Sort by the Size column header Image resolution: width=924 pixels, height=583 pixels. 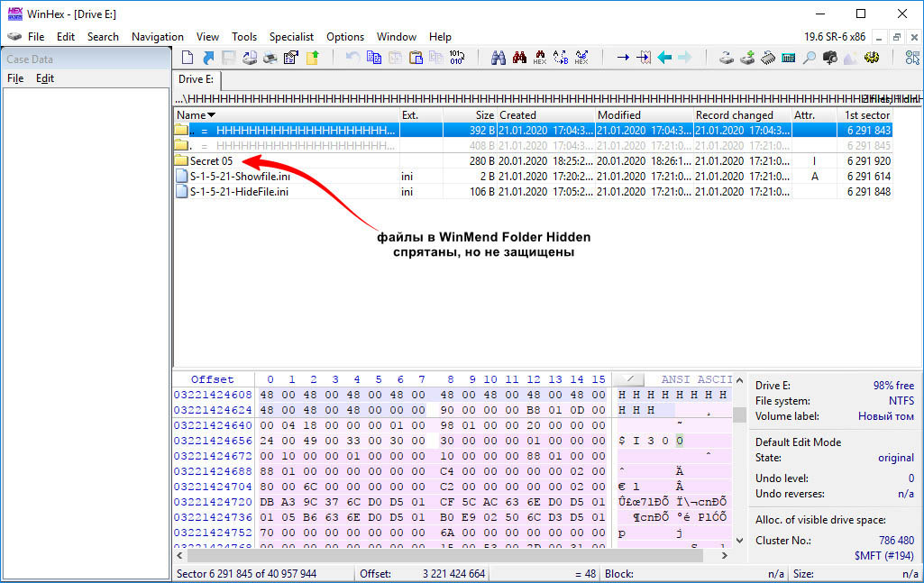(470, 114)
